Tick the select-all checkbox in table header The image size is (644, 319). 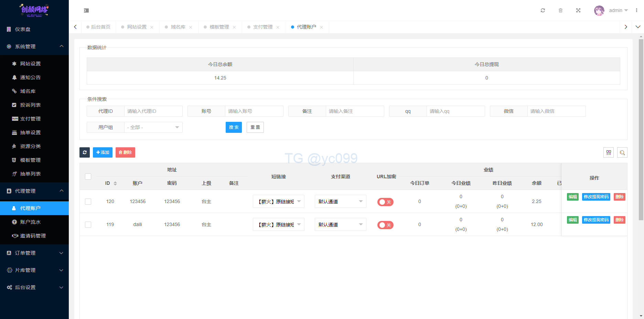(88, 177)
